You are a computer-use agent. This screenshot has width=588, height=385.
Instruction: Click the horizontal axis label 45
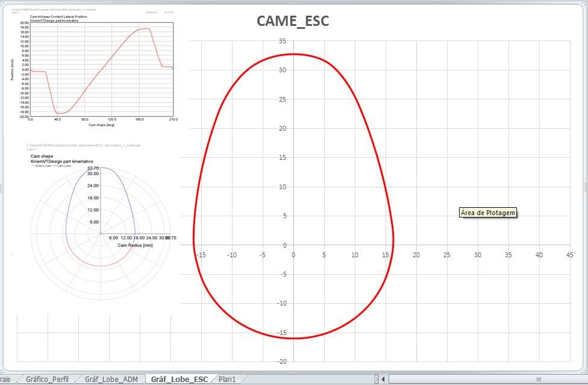(x=570, y=255)
